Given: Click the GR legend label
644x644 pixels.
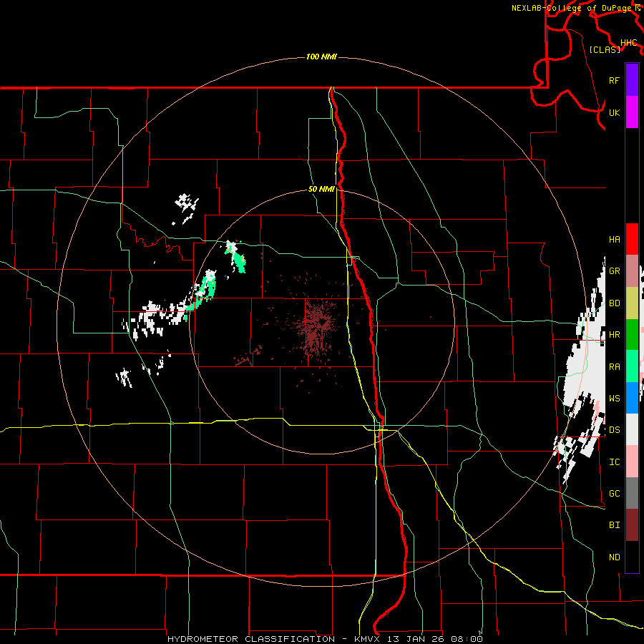Looking at the screenshot, I should tap(614, 271).
